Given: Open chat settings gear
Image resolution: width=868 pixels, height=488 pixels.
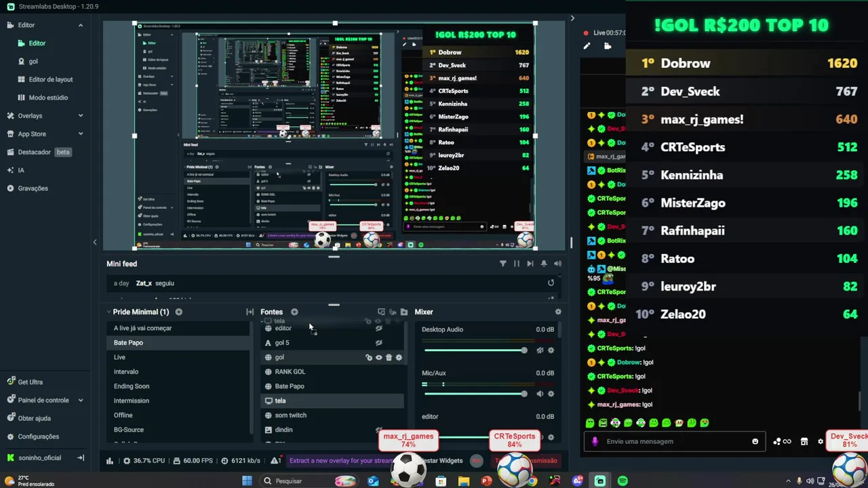Looking at the screenshot, I should 821,441.
